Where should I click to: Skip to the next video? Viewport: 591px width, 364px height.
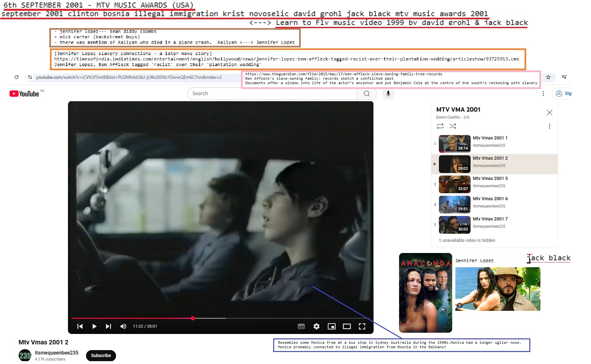[x=108, y=326]
